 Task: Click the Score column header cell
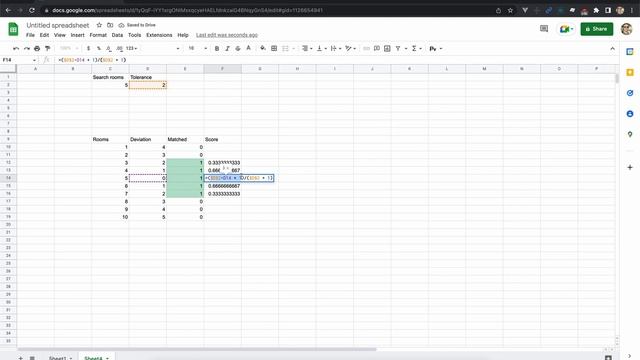click(x=222, y=140)
